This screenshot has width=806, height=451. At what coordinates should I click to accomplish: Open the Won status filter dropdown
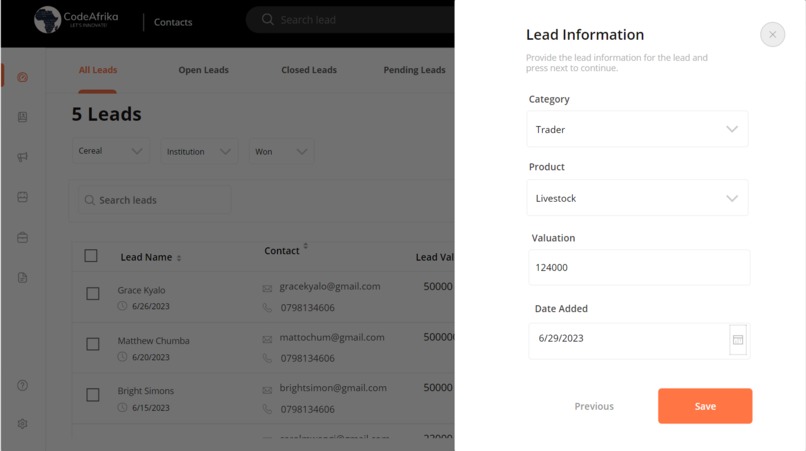[281, 151]
